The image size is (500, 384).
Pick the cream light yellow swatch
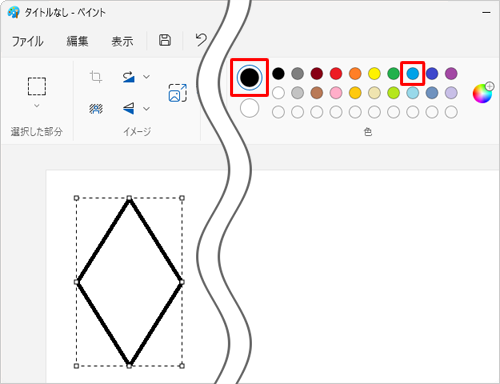pos(374,93)
